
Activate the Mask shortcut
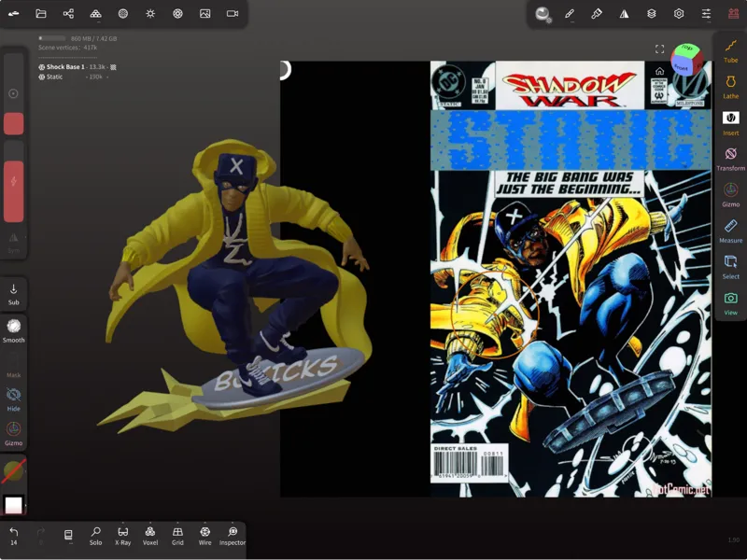[13, 365]
